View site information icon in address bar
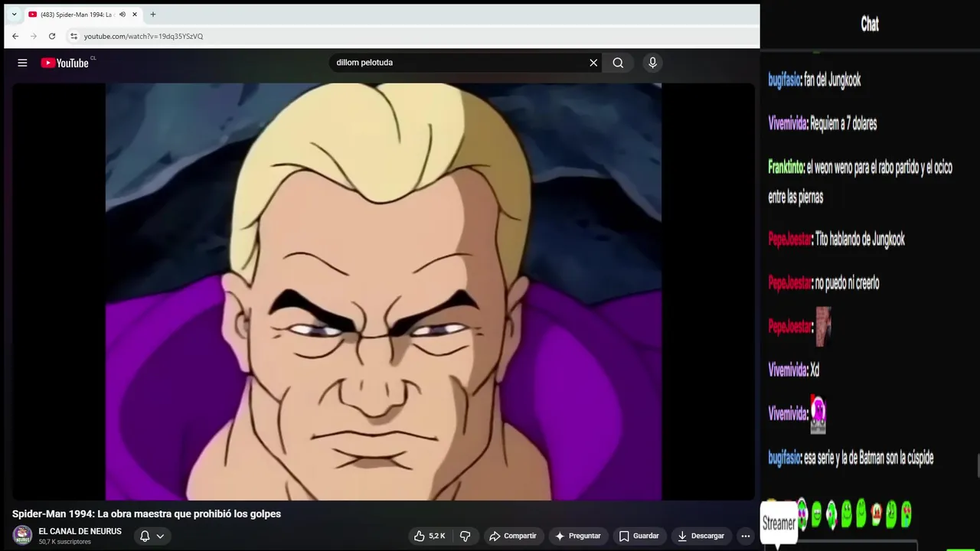The width and height of the screenshot is (980, 551). [73, 36]
